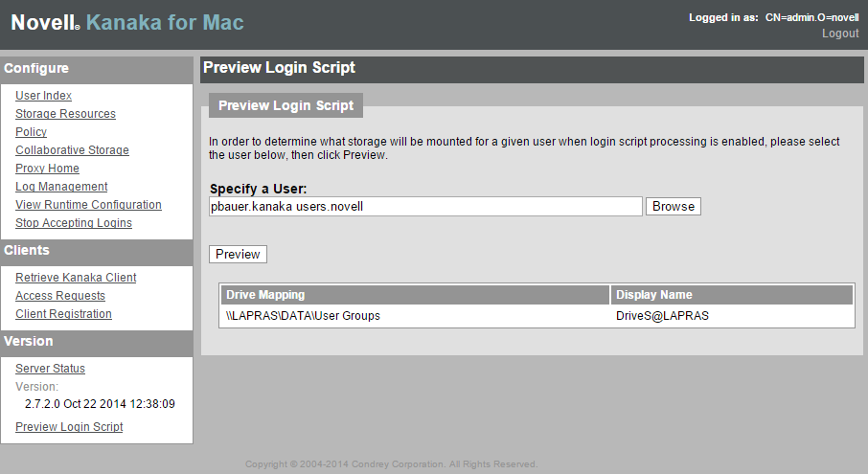The height and width of the screenshot is (474, 868).
Task: Log out of admin session
Action: 840,34
